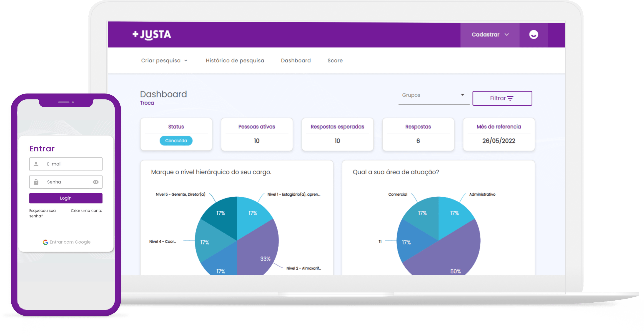Image resolution: width=644 pixels, height=336 pixels.
Task: Click the TI 17% pie slice
Action: [410, 241]
